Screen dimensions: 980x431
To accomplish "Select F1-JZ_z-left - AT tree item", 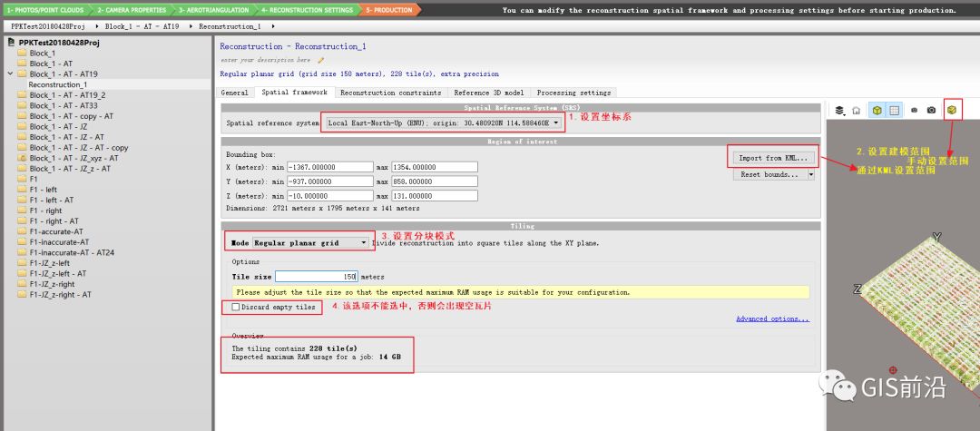I will pos(58,274).
